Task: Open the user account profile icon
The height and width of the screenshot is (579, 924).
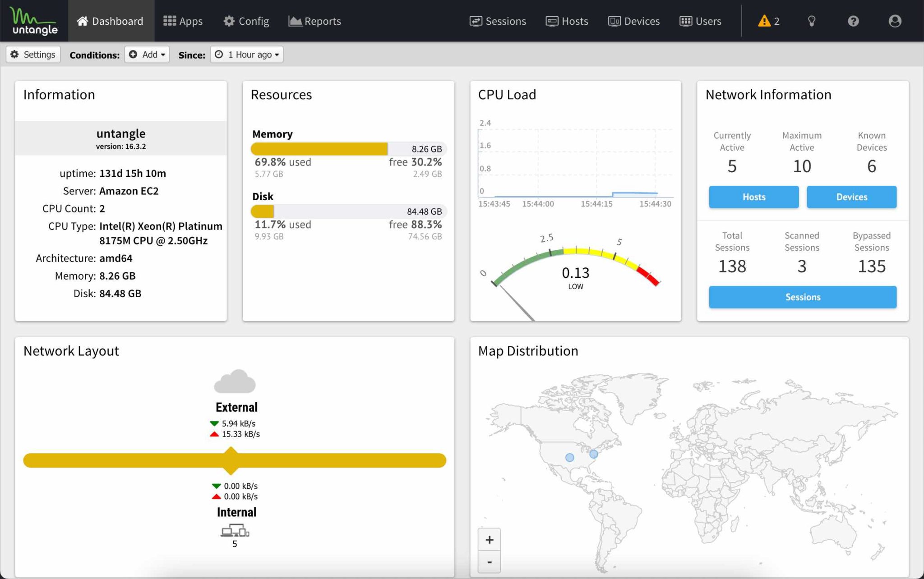Action: [x=895, y=21]
